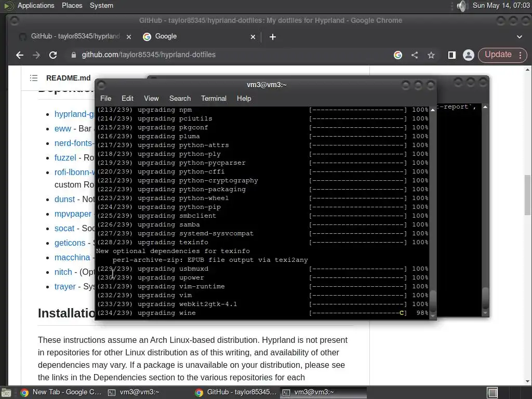Click the Google icon in Chrome toolbar
The width and height of the screenshot is (532, 399).
pos(398,55)
